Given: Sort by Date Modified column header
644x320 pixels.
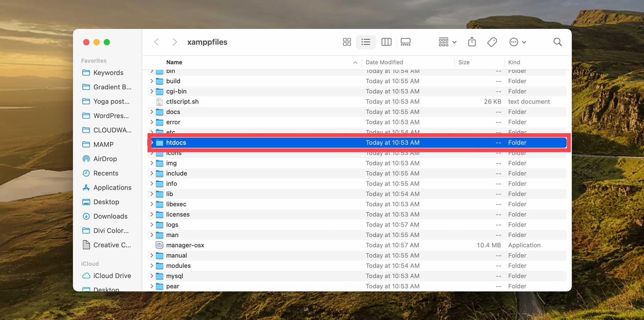Looking at the screenshot, I should [x=384, y=62].
